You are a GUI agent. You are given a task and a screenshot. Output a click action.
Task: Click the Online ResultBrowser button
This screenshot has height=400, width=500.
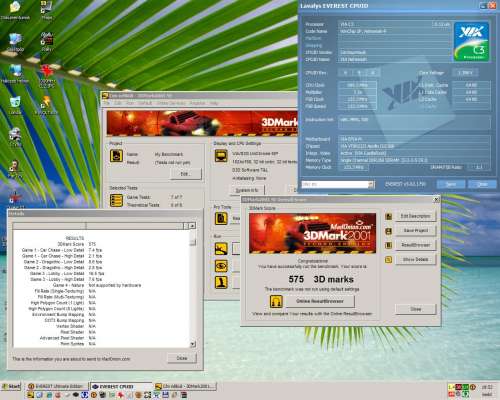point(320,301)
